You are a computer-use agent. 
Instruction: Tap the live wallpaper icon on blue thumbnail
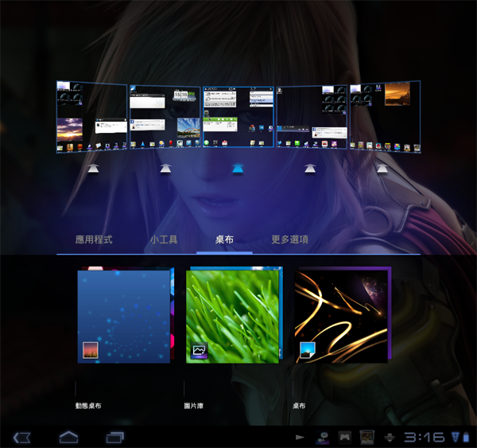pyautogui.click(x=91, y=350)
